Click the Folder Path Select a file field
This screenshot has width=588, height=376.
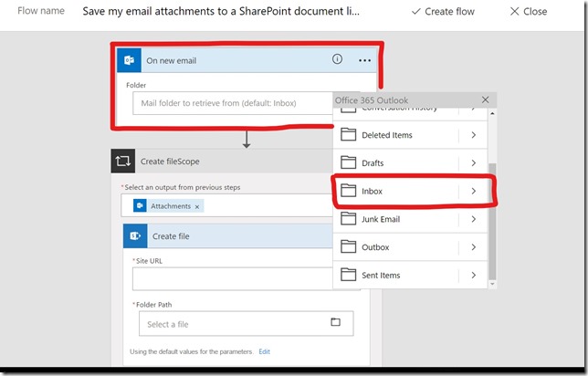(x=246, y=323)
